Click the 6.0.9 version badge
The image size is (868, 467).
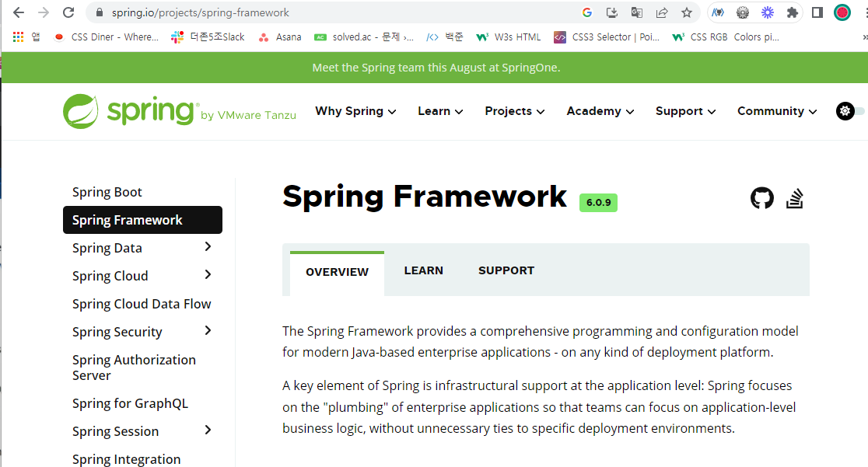(598, 203)
